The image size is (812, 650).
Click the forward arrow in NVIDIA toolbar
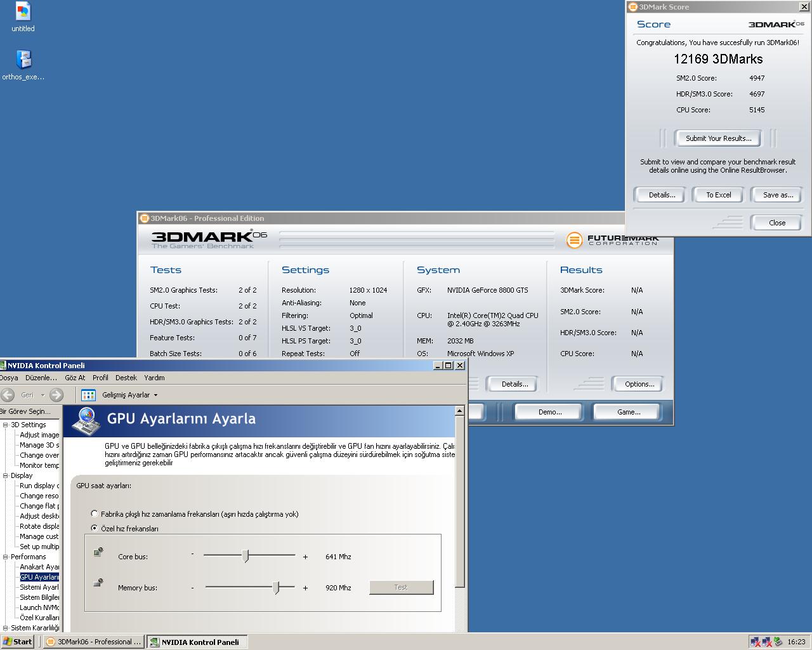pos(56,395)
